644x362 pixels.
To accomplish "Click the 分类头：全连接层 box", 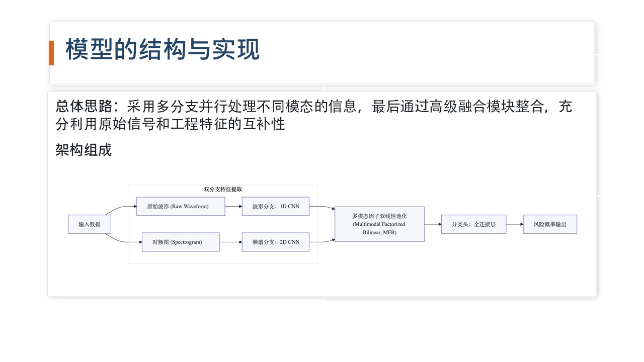I will click(x=473, y=224).
